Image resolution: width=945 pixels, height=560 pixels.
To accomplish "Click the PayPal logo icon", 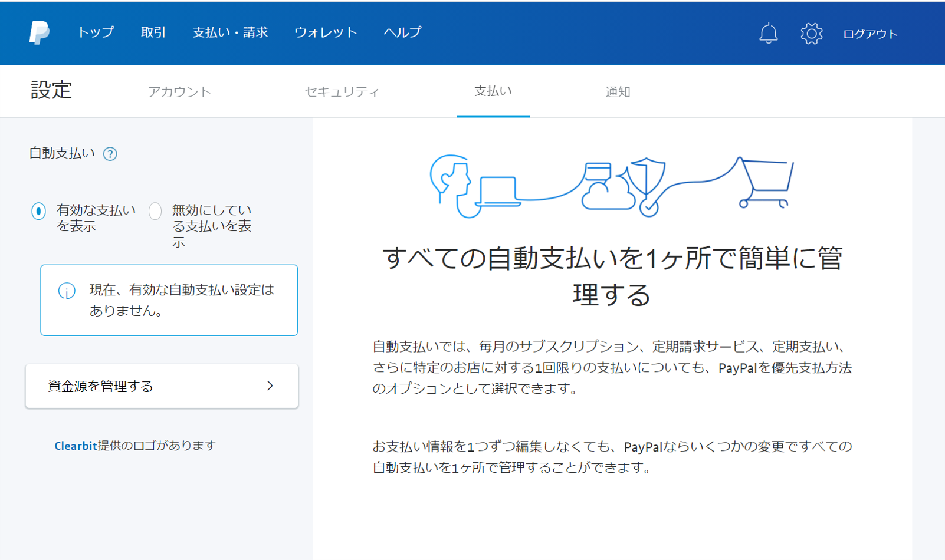I will coord(40,32).
